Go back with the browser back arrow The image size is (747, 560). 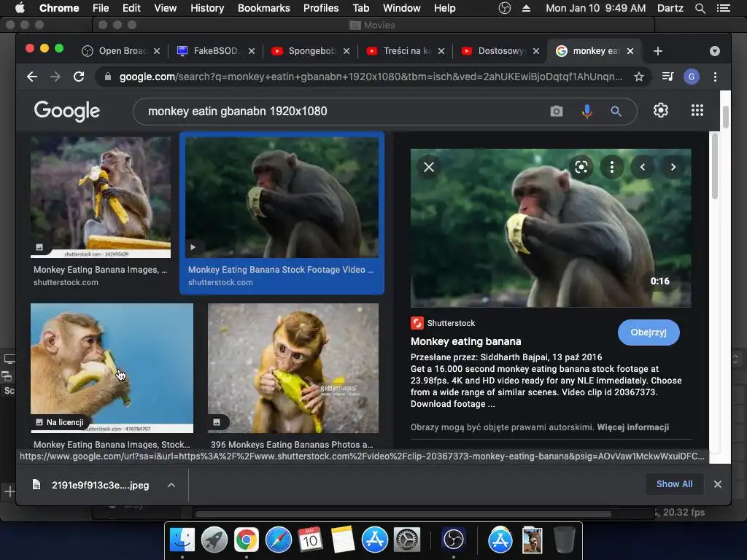[32, 77]
